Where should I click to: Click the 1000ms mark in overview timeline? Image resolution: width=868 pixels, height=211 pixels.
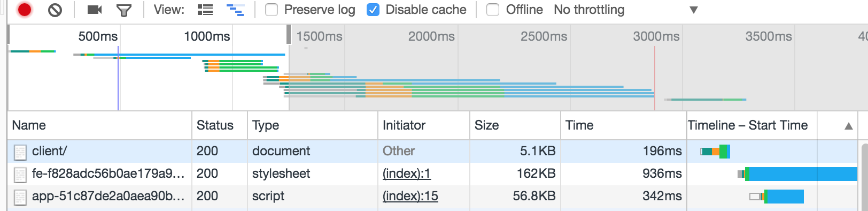point(207,36)
